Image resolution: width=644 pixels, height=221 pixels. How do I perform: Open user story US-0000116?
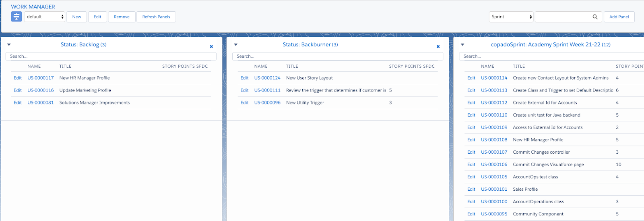coord(41,90)
